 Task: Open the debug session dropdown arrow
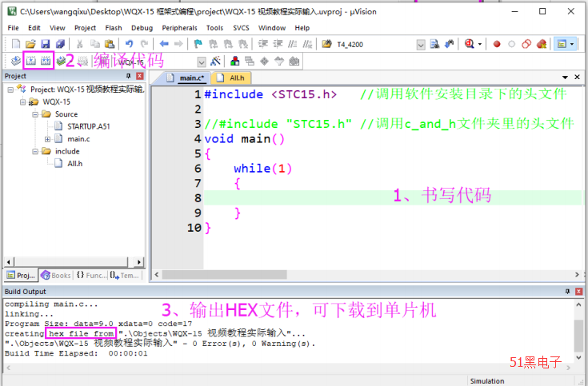480,44
